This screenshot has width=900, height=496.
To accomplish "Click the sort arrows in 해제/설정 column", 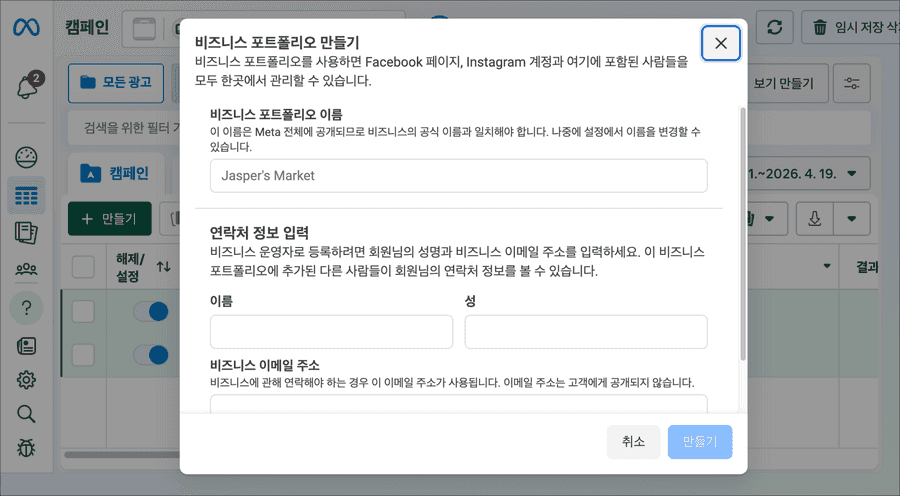I will (x=164, y=266).
